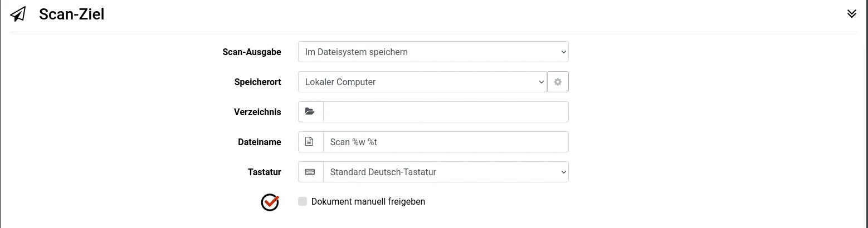Image resolution: width=868 pixels, height=228 pixels.
Task: Click the Verzeichnis field label
Action: (257, 112)
